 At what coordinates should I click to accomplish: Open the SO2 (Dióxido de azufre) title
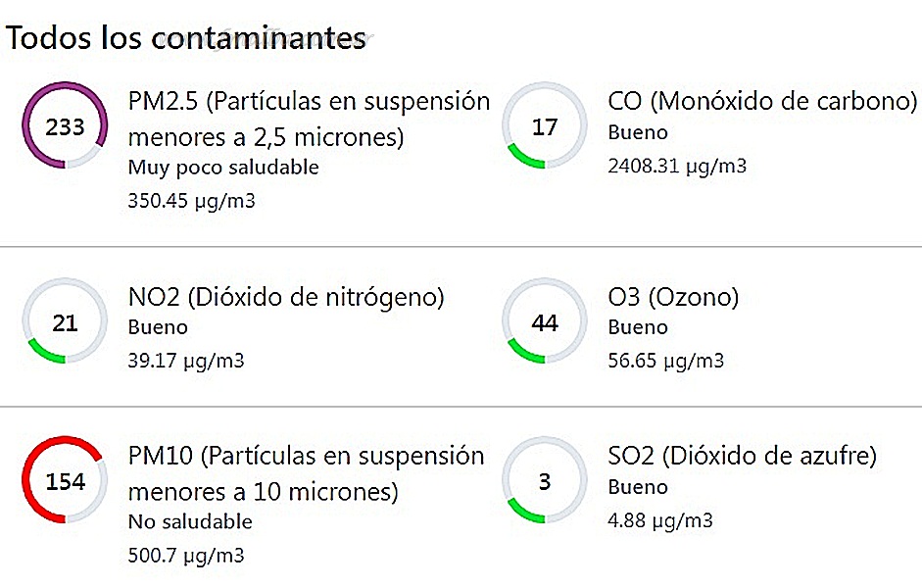pyautogui.click(x=742, y=456)
